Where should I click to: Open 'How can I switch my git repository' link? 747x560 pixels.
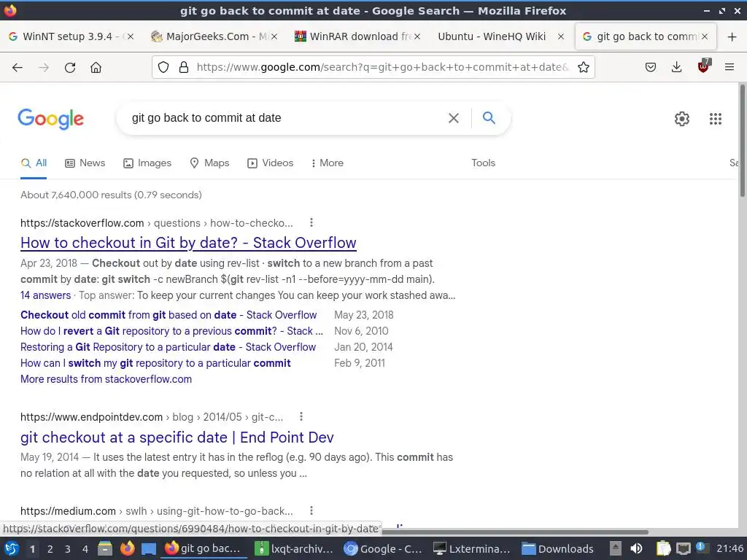(x=155, y=363)
